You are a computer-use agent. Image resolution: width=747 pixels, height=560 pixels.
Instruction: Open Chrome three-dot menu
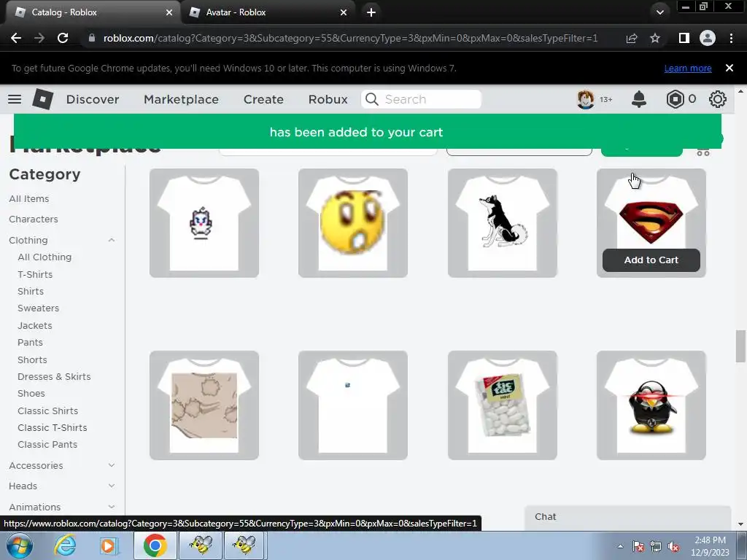[x=731, y=38]
